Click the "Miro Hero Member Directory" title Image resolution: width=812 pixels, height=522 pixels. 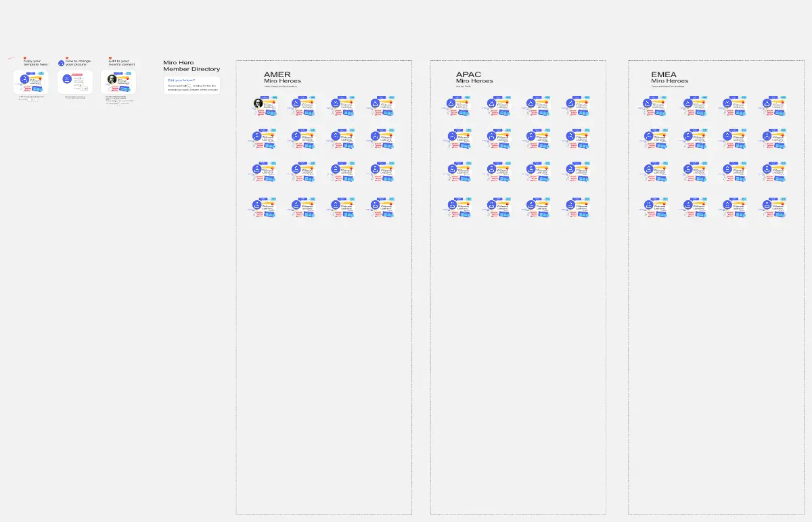[x=191, y=66]
